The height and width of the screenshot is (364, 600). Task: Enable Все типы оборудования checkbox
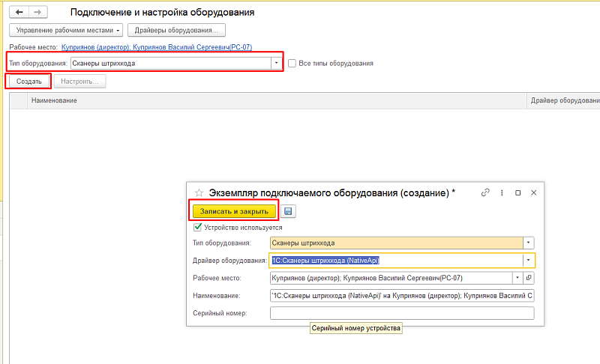point(292,64)
